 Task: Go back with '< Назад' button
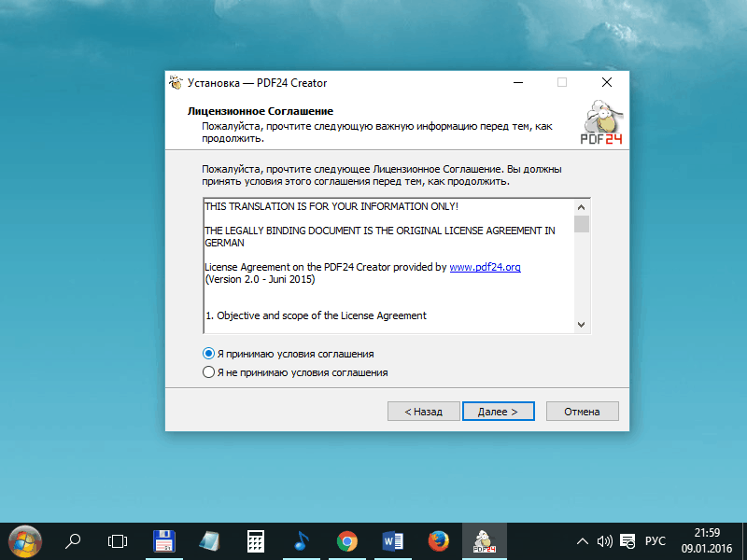424,412
